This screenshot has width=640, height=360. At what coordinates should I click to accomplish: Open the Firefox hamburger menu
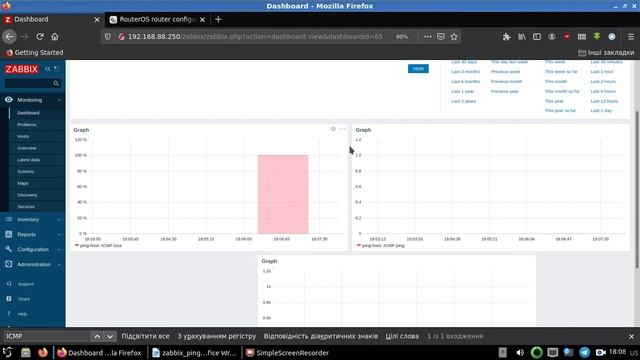[x=631, y=37]
